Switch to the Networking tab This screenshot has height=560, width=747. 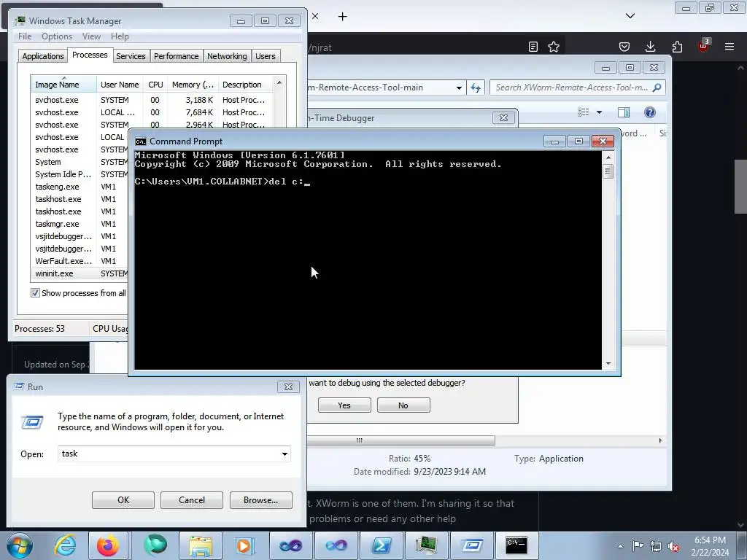tap(227, 56)
